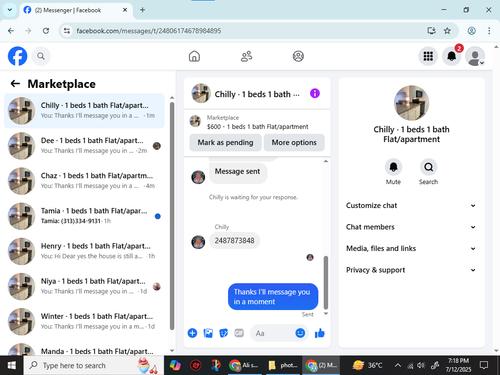Bookmark this page with star icon
Image resolution: width=500 pixels, height=375 pixels.
point(447,31)
